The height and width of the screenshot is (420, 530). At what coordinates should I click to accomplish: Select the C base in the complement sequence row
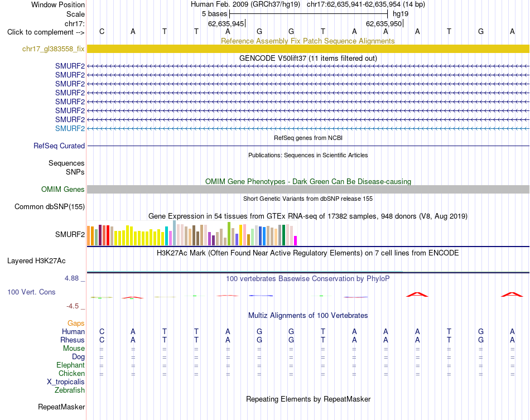[x=102, y=31]
